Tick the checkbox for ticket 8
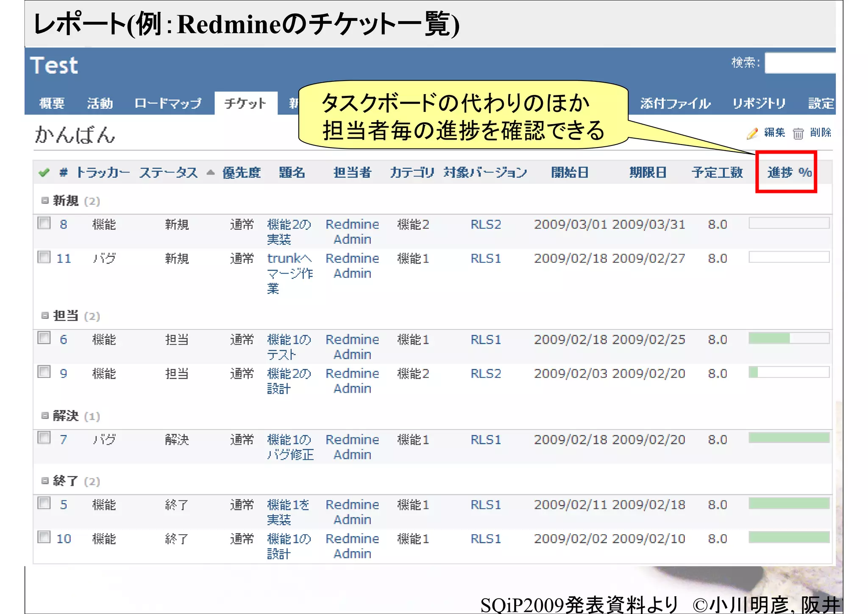 click(x=44, y=223)
